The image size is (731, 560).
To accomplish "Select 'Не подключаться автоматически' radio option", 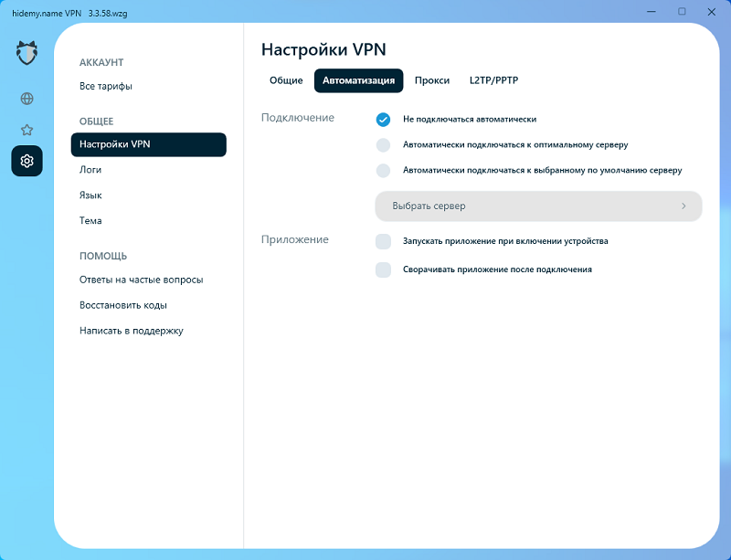I will tap(383, 120).
